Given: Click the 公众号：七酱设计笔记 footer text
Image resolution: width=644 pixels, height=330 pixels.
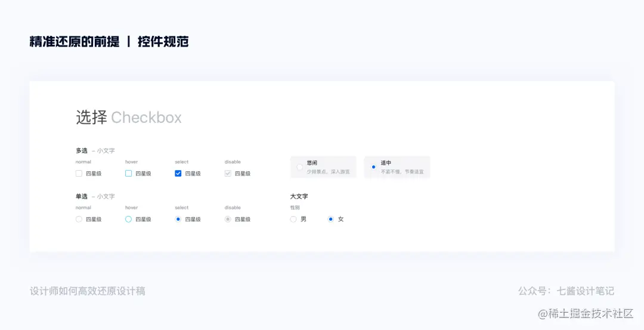Looking at the screenshot, I should pos(566,291).
